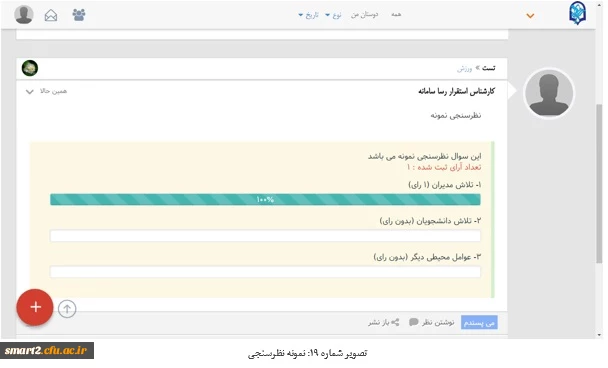Click the تعداد آرای ثبت شده text
Image resolution: width=608 pixels, height=368 pixels.
[x=444, y=167]
